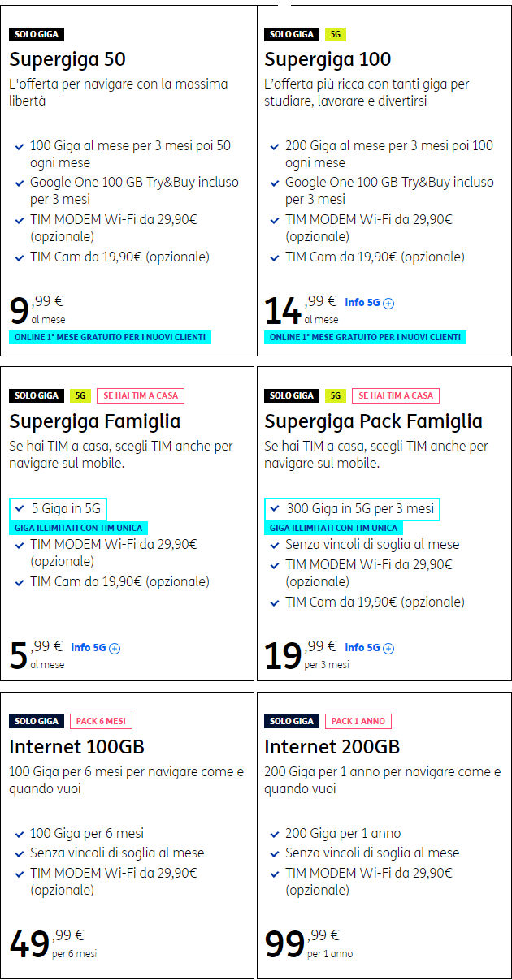Open the Internet 200GB offer title

pyautogui.click(x=332, y=746)
